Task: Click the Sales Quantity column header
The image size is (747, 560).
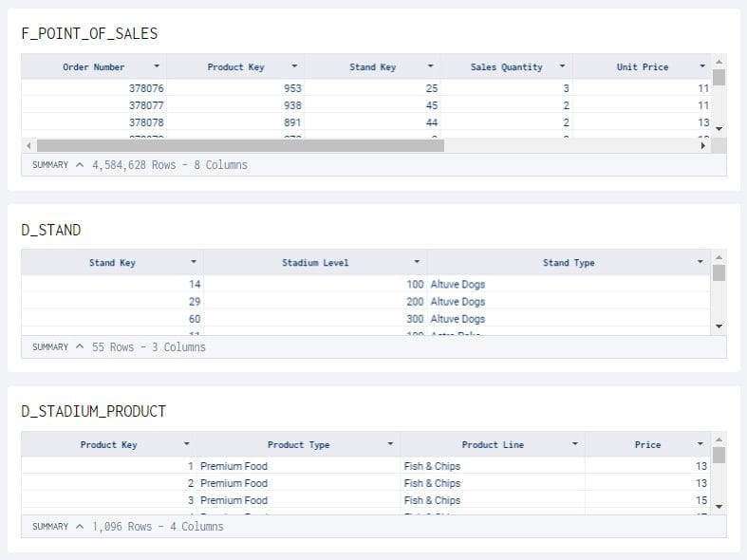Action: [x=507, y=67]
